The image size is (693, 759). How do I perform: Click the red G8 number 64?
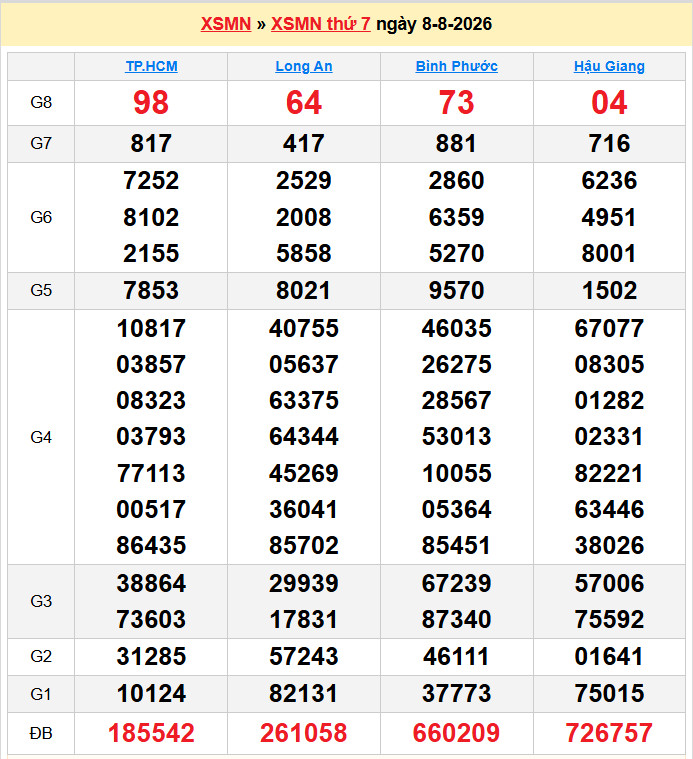tap(304, 103)
